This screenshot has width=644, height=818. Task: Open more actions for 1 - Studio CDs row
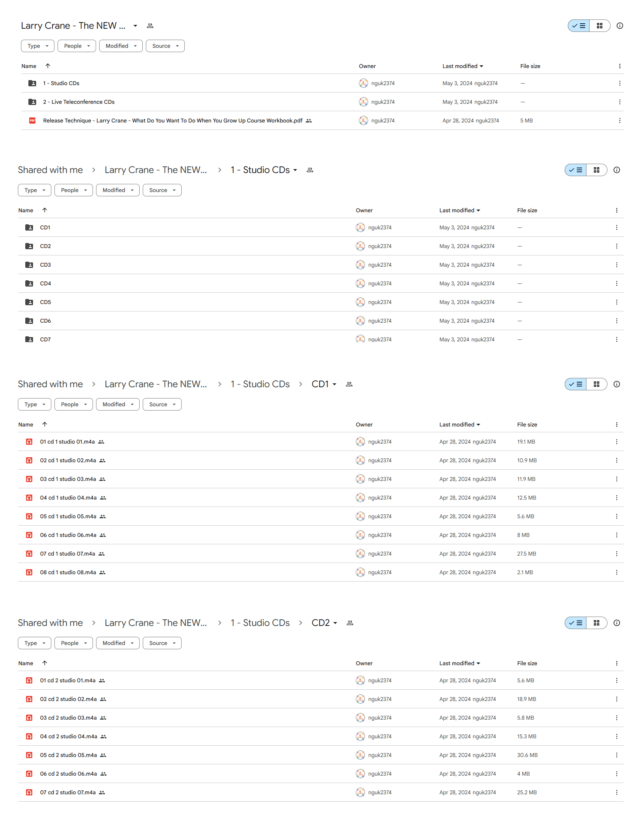(619, 83)
